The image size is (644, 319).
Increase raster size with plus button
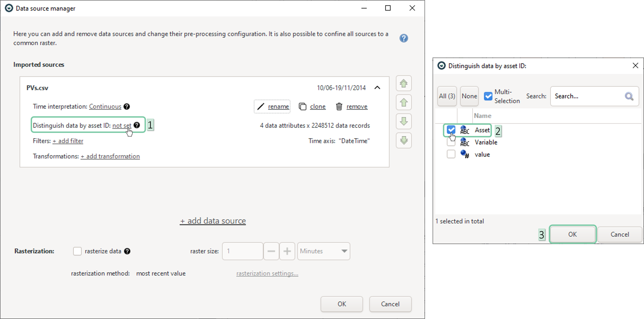pyautogui.click(x=287, y=251)
